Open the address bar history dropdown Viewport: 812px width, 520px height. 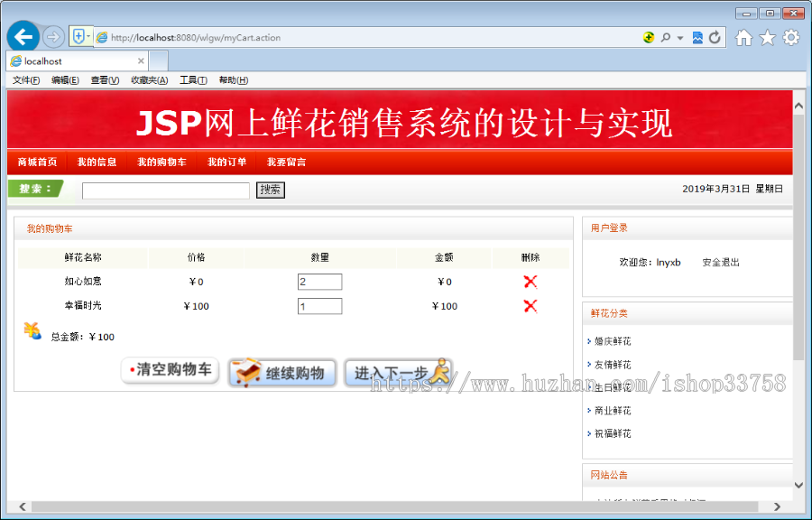[681, 37]
